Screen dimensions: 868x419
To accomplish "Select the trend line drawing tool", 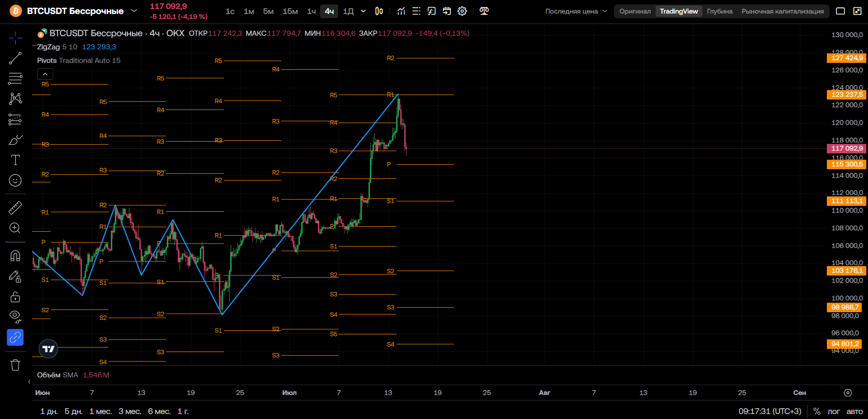I will click(15, 58).
